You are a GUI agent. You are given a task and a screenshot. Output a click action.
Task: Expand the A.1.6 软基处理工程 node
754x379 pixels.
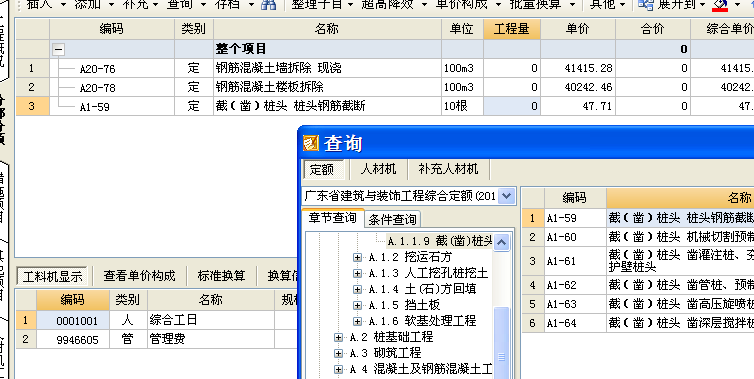tap(357, 321)
